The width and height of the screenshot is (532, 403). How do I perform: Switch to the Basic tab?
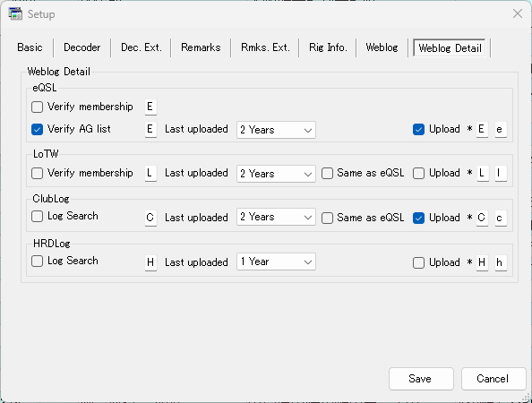click(x=30, y=47)
